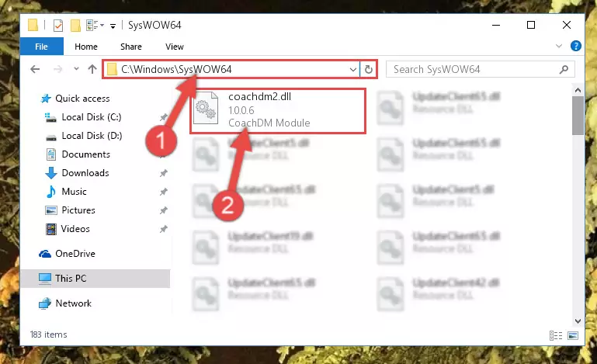Open Music in the sidebar
The height and width of the screenshot is (364, 597).
67,192
